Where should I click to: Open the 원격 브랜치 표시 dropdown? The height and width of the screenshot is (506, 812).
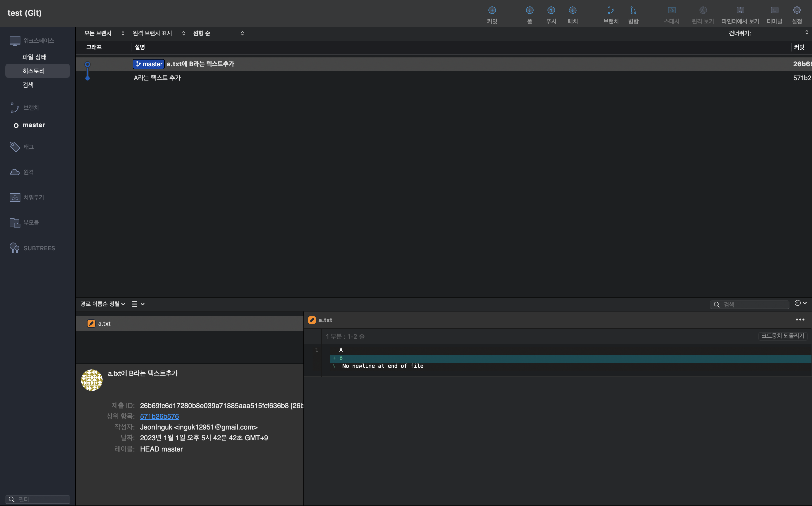click(x=159, y=33)
